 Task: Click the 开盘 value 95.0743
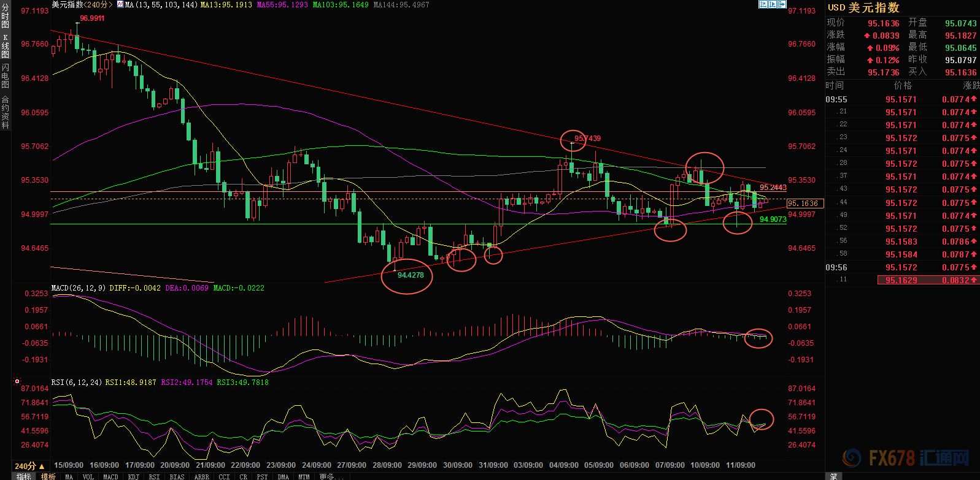(961, 23)
